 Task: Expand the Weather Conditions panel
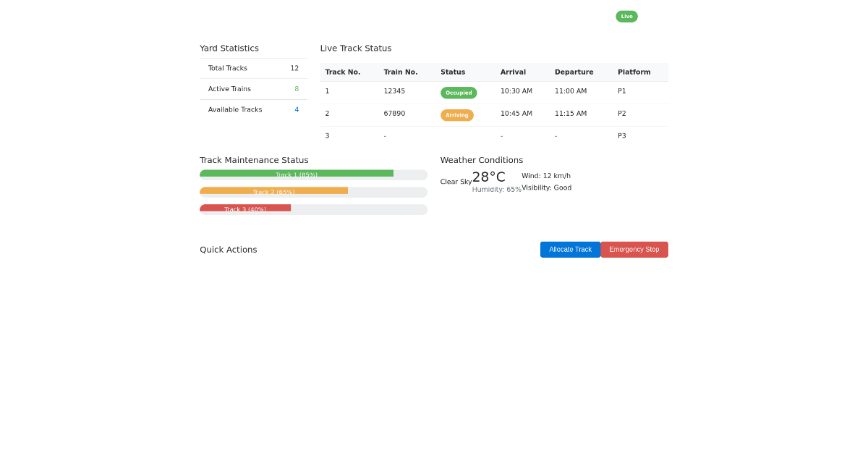point(482,160)
